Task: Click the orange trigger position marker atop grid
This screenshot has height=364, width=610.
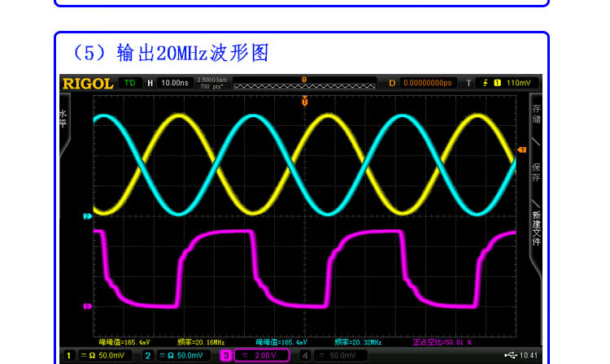Action: coord(305,102)
